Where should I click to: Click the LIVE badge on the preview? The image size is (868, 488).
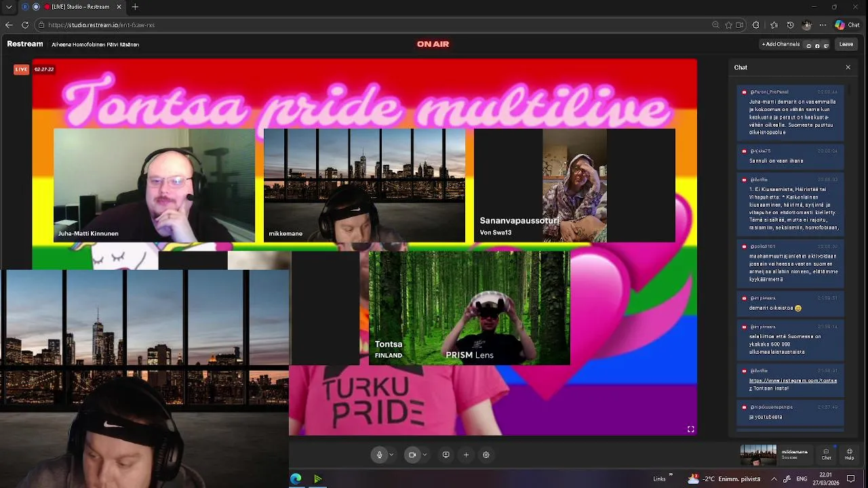click(x=22, y=69)
